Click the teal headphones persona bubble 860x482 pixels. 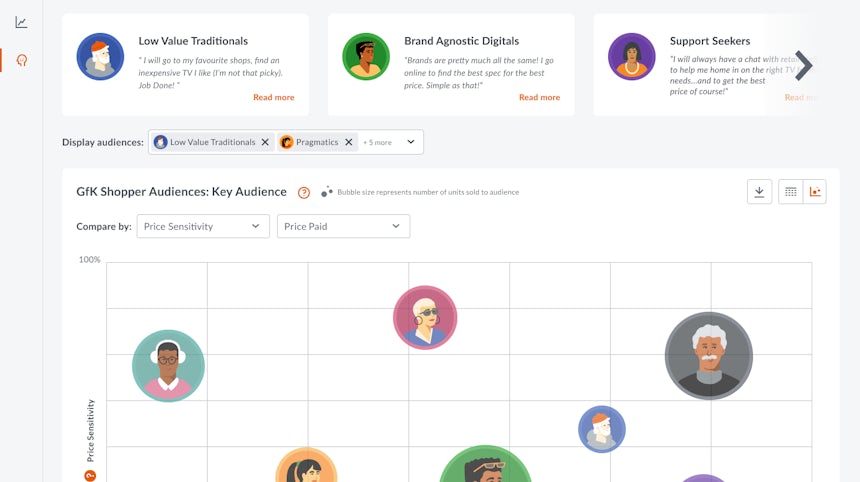[x=168, y=366]
